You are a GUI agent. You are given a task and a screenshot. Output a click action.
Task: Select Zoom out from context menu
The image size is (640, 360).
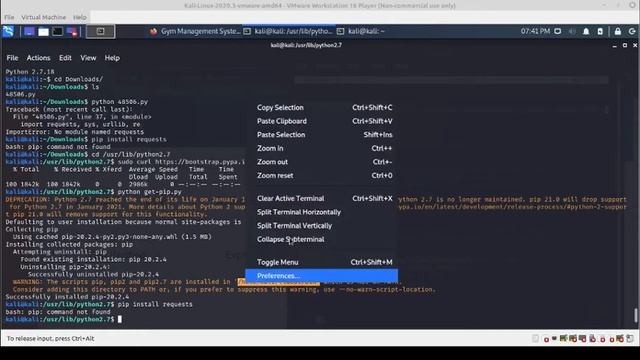[x=322, y=162]
